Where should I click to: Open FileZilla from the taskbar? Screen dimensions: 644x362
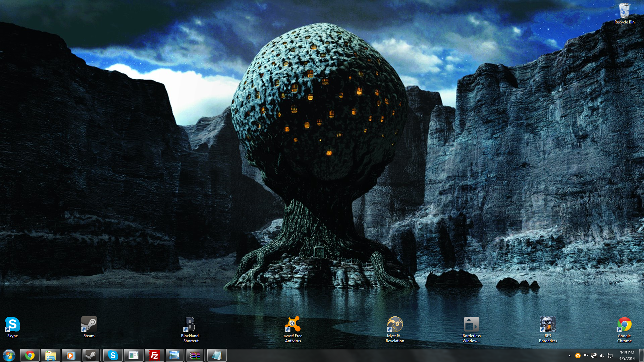pos(154,355)
